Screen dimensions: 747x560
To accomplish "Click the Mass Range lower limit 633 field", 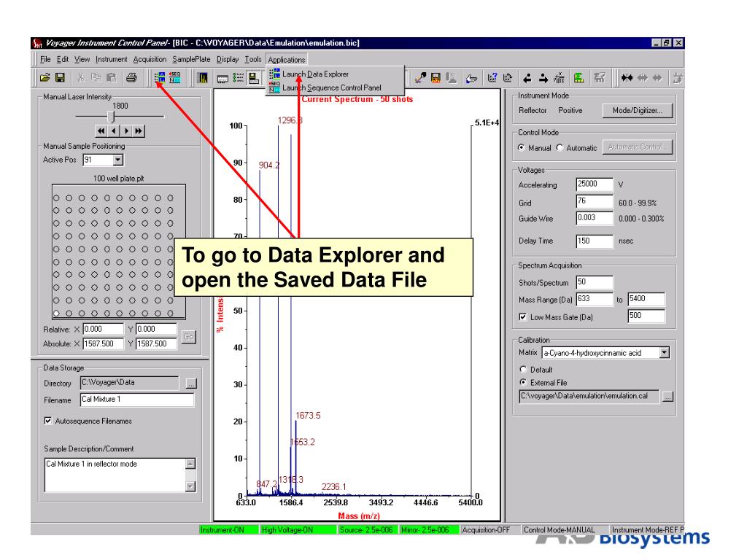I will [594, 299].
